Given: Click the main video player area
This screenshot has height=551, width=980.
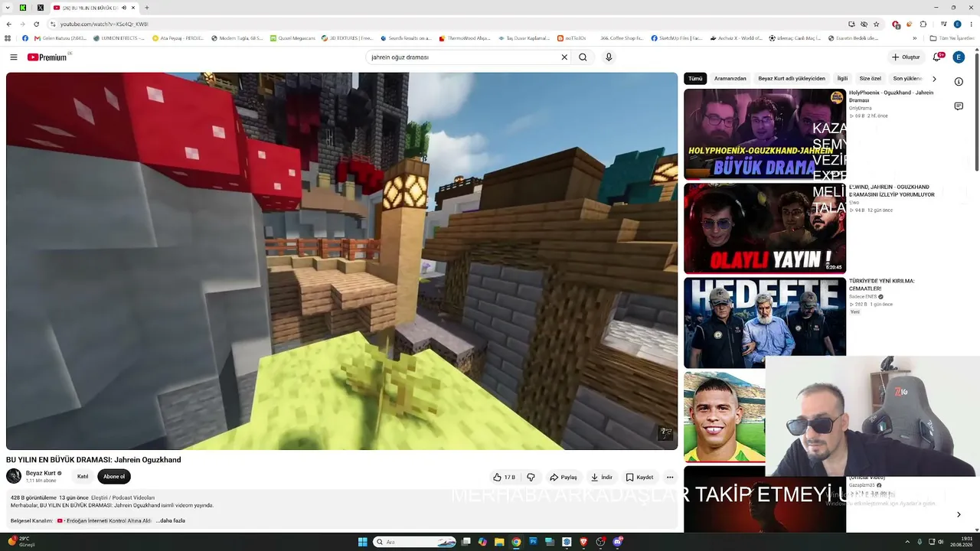Looking at the screenshot, I should pos(341,261).
